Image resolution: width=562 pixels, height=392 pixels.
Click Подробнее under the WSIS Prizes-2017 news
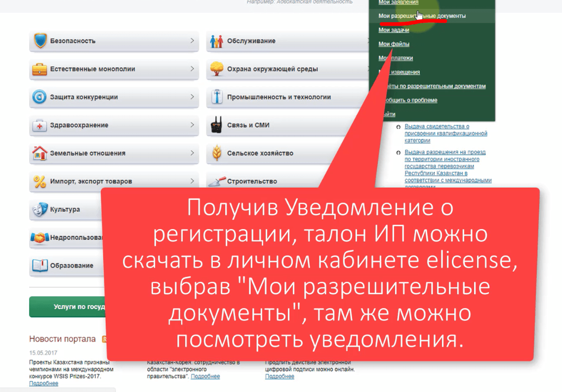[43, 383]
